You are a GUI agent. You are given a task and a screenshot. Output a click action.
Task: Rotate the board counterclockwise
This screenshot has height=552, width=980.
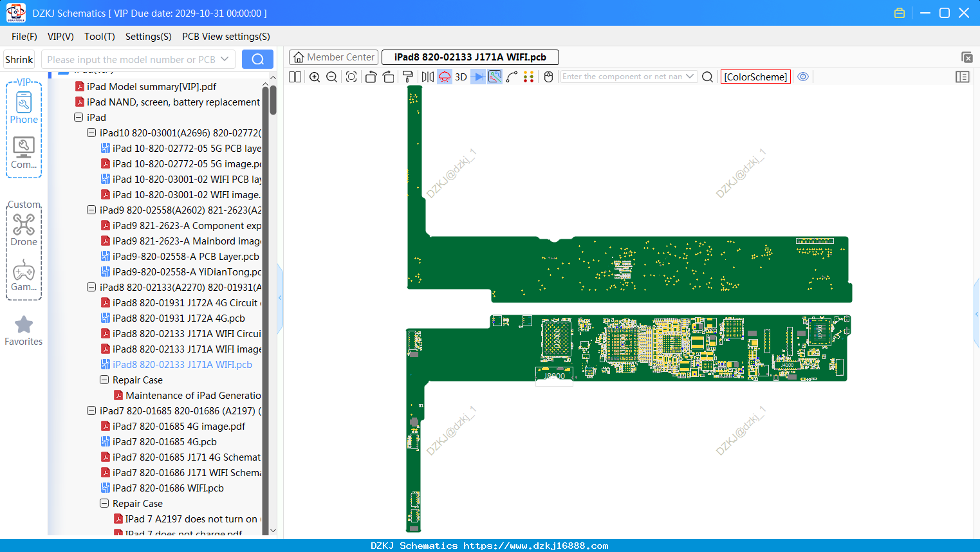click(x=371, y=77)
